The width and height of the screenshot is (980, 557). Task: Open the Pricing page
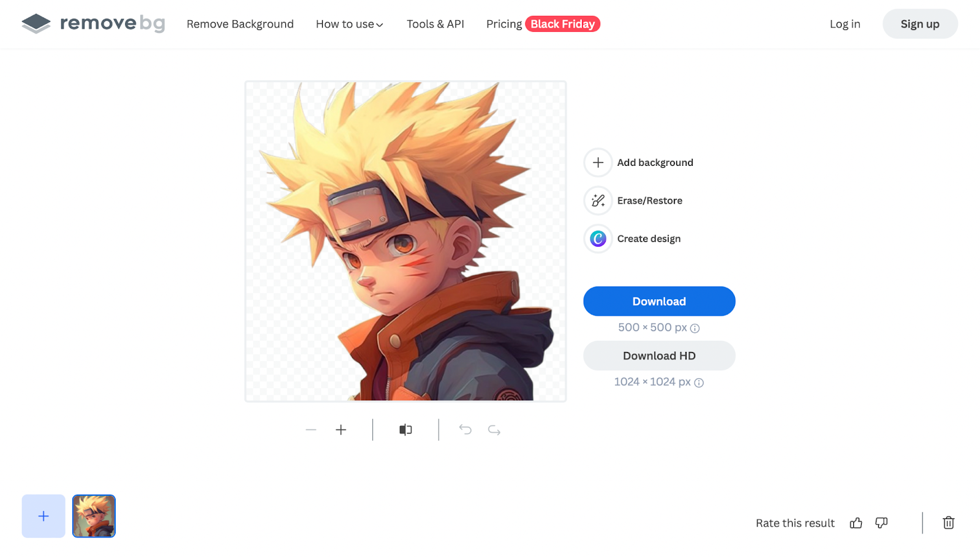pyautogui.click(x=504, y=24)
